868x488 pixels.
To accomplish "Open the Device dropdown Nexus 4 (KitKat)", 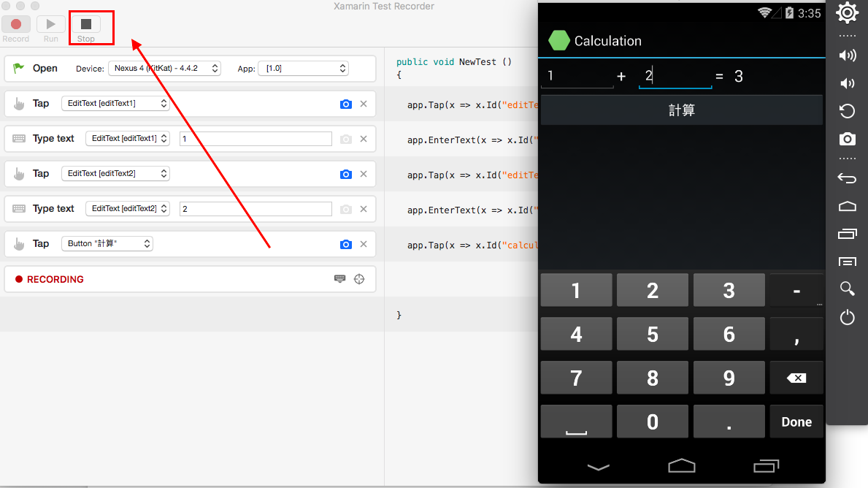I will click(x=164, y=68).
